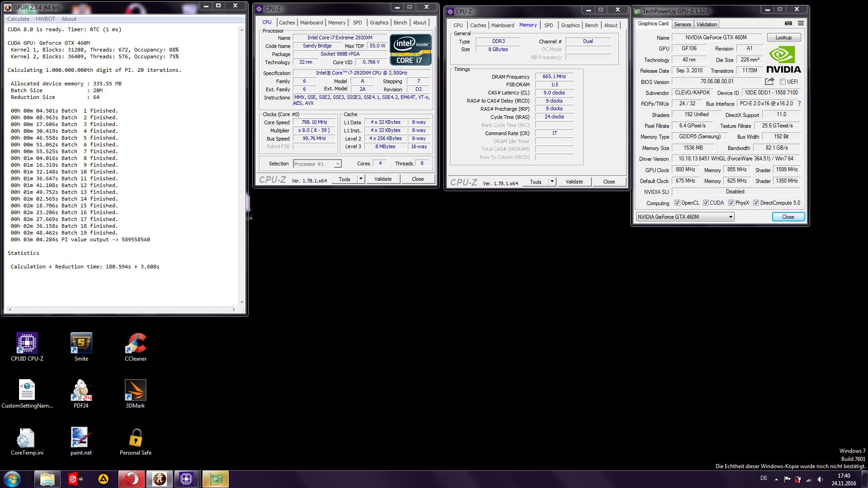This screenshot has height=488, width=868.
Task: Click DE language indicator in taskbar
Action: [764, 478]
